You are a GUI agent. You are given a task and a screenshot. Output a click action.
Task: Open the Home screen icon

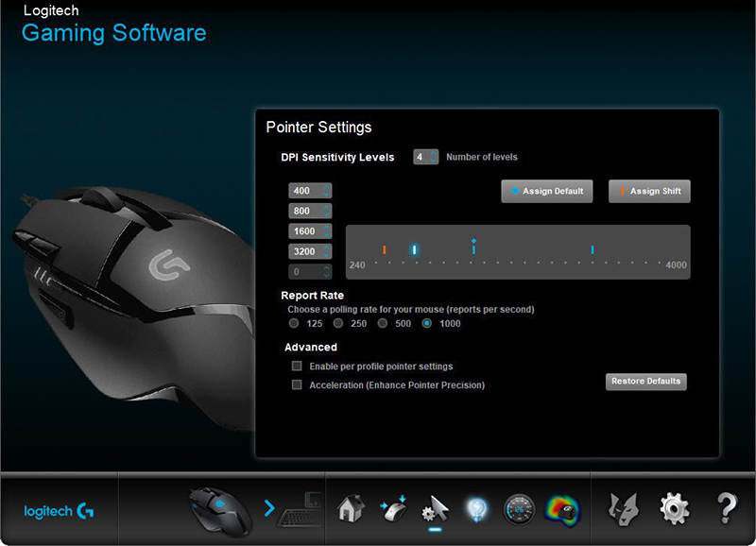352,509
